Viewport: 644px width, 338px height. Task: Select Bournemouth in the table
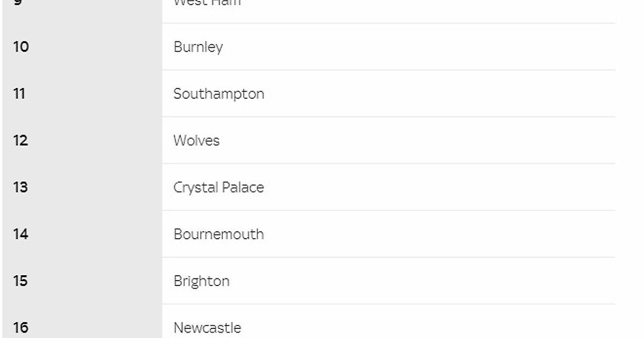[x=218, y=234]
